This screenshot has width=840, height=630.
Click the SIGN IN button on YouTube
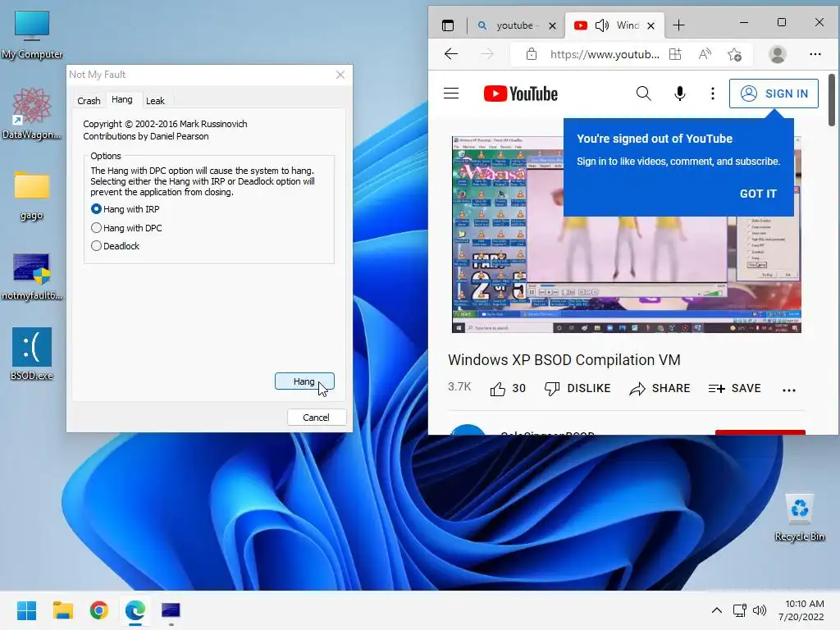(774, 94)
